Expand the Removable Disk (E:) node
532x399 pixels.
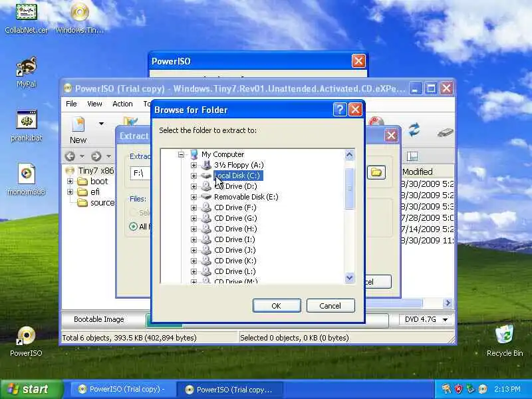point(194,197)
